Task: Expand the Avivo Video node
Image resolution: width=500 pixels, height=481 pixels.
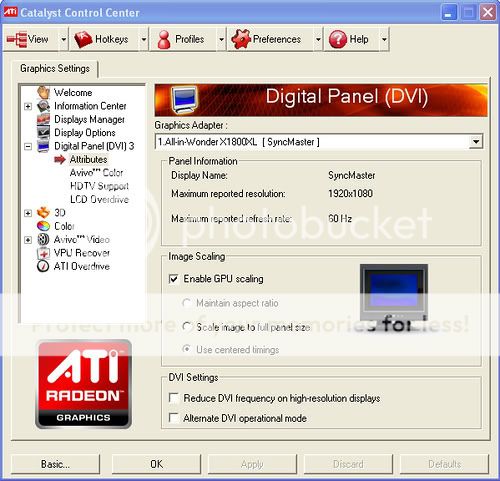Action: pyautogui.click(x=28, y=240)
